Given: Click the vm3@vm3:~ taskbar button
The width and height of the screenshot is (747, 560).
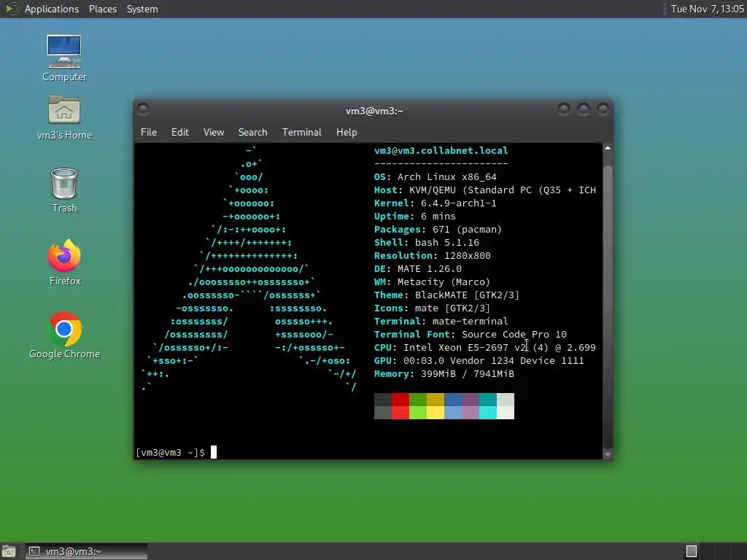Looking at the screenshot, I should coord(86,551).
